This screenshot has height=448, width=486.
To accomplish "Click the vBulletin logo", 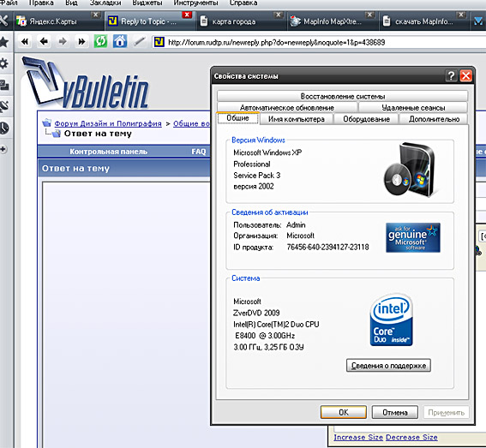I will click(x=86, y=83).
